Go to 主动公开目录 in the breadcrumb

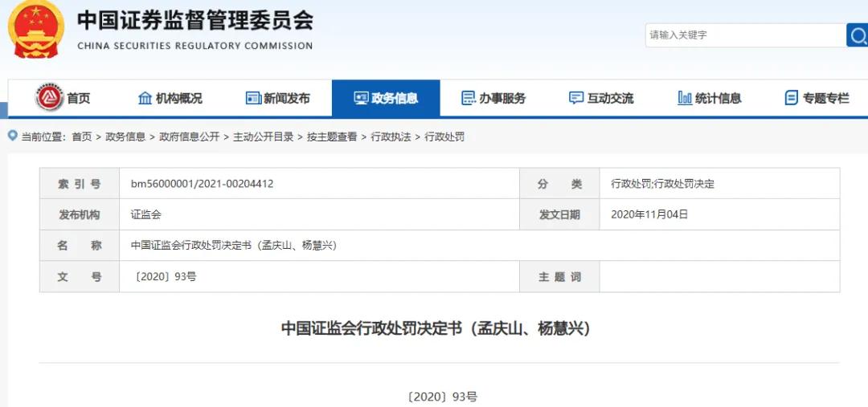264,136
